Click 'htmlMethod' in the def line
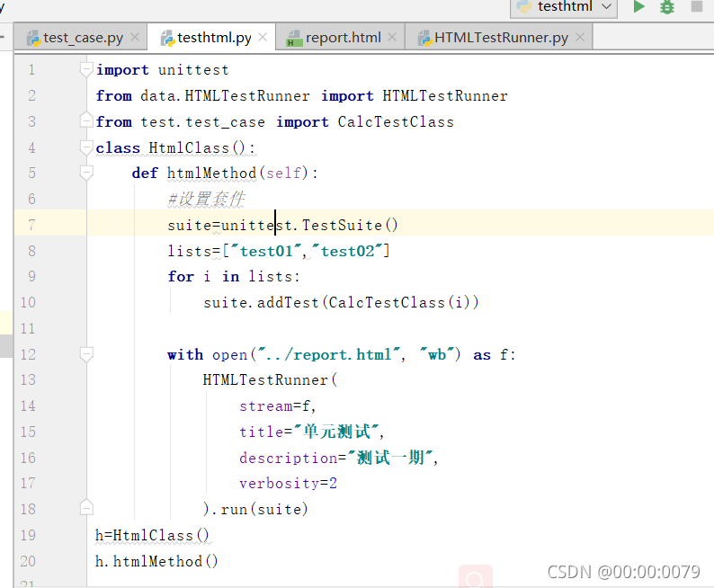 click(211, 173)
